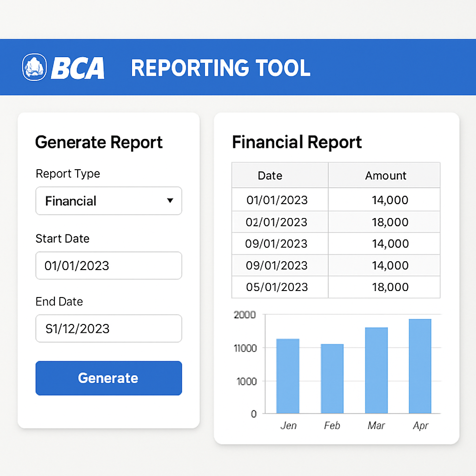
Task: Select the Financial report type combo box
Action: pos(102,201)
